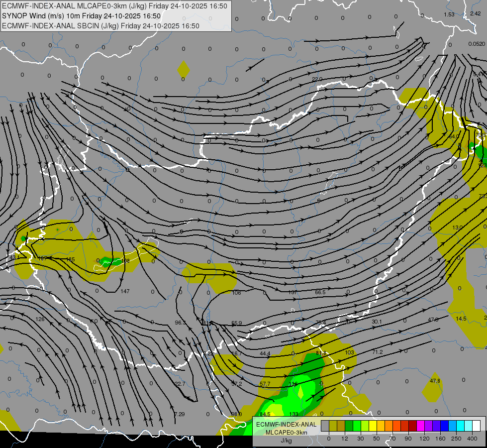This screenshot has width=487, height=448.
Task: Select the cyan swatch right of the 250 tick
Action: coord(461,426)
